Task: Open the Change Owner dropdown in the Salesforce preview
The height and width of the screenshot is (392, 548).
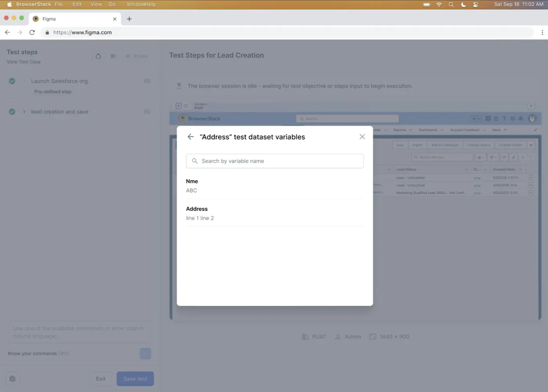Action: [531, 145]
